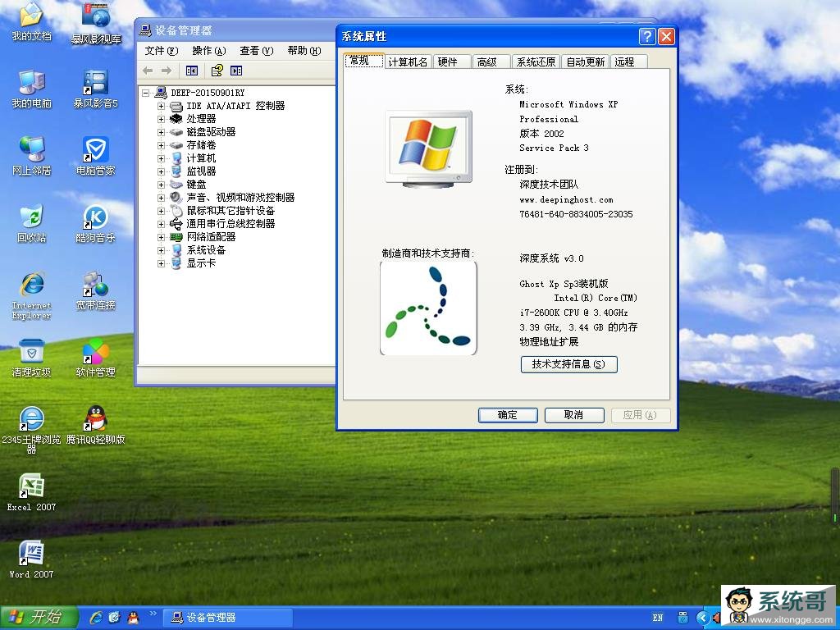
Task: Click the 确定 button
Action: [508, 415]
